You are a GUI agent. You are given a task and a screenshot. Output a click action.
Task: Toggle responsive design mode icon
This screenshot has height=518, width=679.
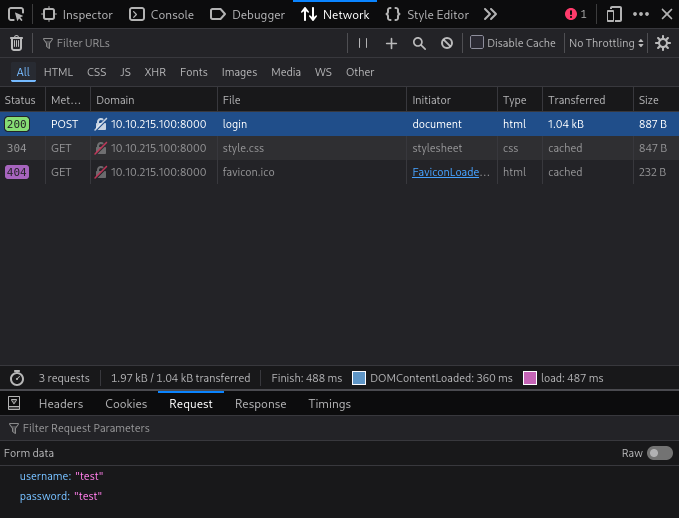[614, 15]
